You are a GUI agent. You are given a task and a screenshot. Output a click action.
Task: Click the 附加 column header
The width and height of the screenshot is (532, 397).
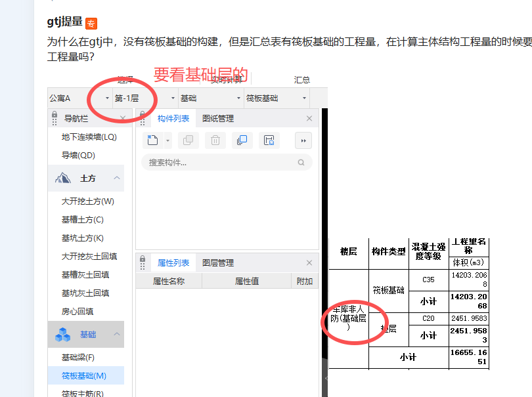305,281
